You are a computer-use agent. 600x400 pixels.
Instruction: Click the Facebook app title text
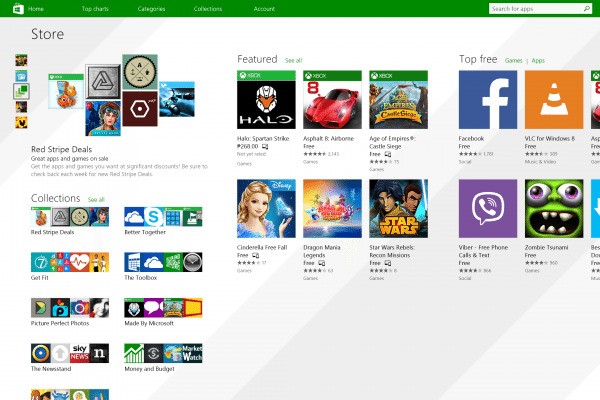point(471,139)
